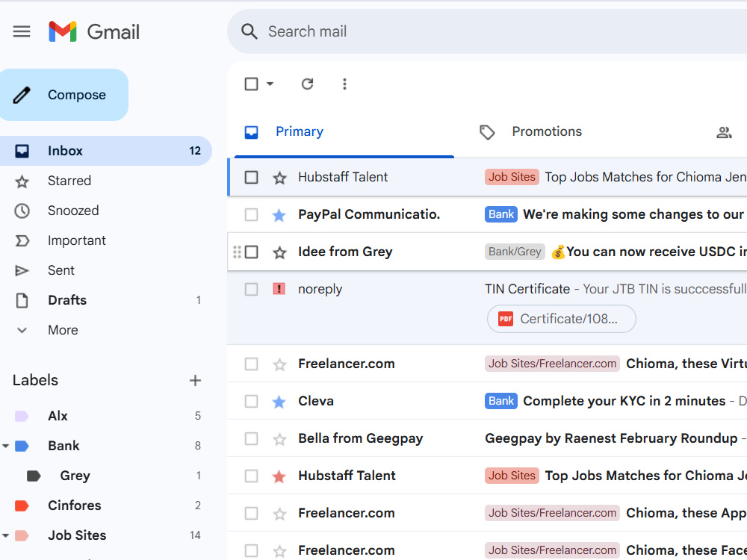Click the Promotions tag icon
The height and width of the screenshot is (560, 747).
coord(487,132)
